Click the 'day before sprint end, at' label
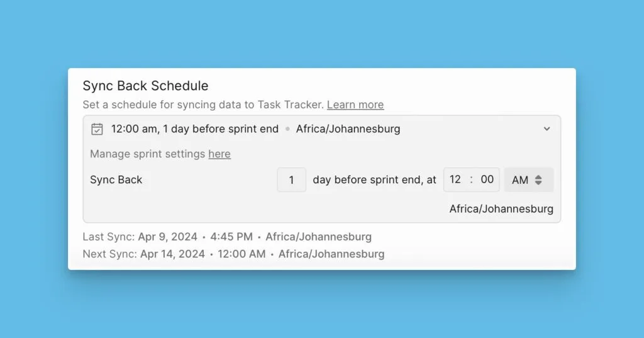Viewport: 644px width, 338px height. [374, 180]
